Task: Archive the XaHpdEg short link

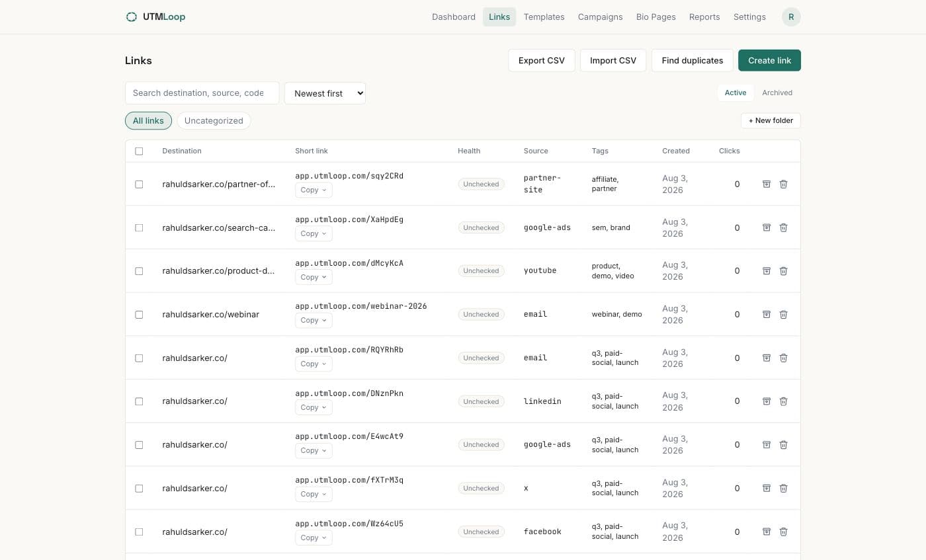Action: [x=767, y=227]
